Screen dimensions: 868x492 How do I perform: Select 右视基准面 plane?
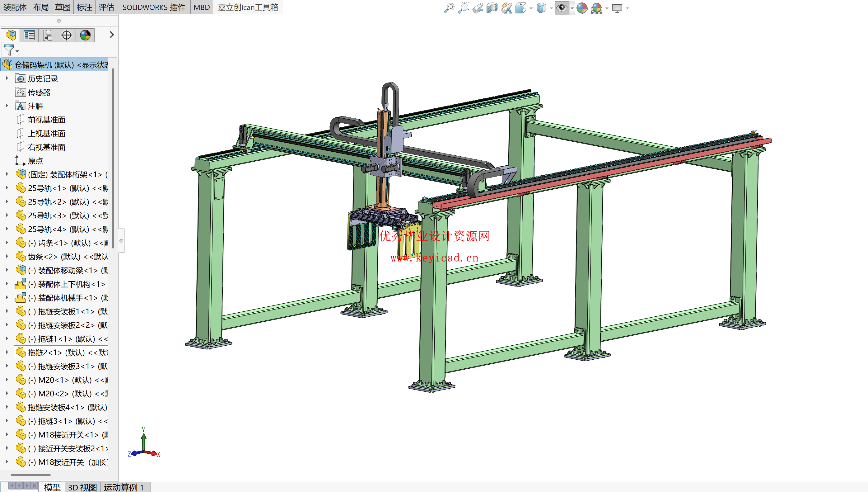[47, 147]
